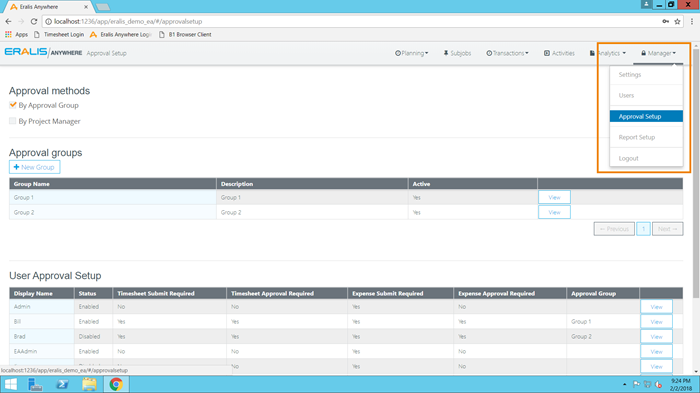
Task: Launch Server Manager from taskbar
Action: pos(35,384)
